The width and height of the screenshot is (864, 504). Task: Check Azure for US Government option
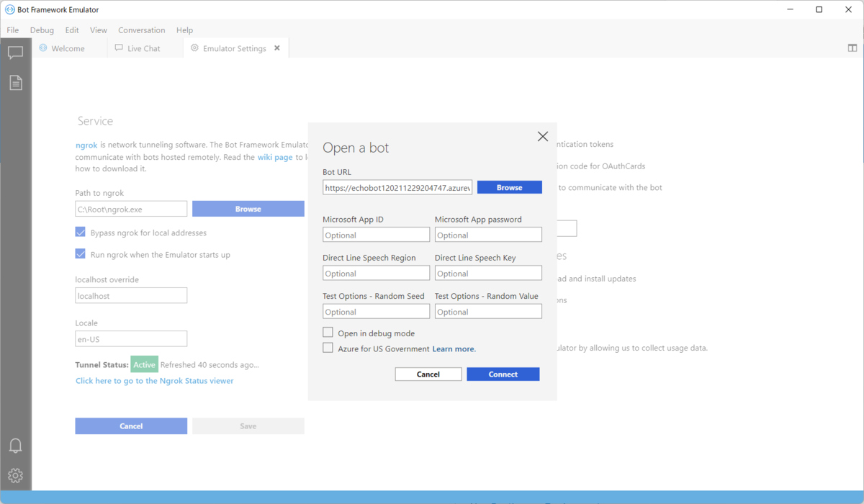point(328,348)
